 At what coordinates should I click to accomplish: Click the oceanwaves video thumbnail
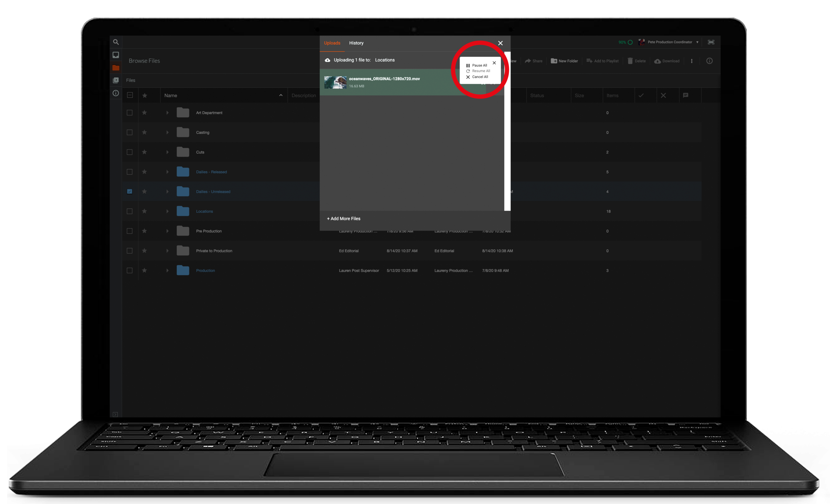point(335,82)
